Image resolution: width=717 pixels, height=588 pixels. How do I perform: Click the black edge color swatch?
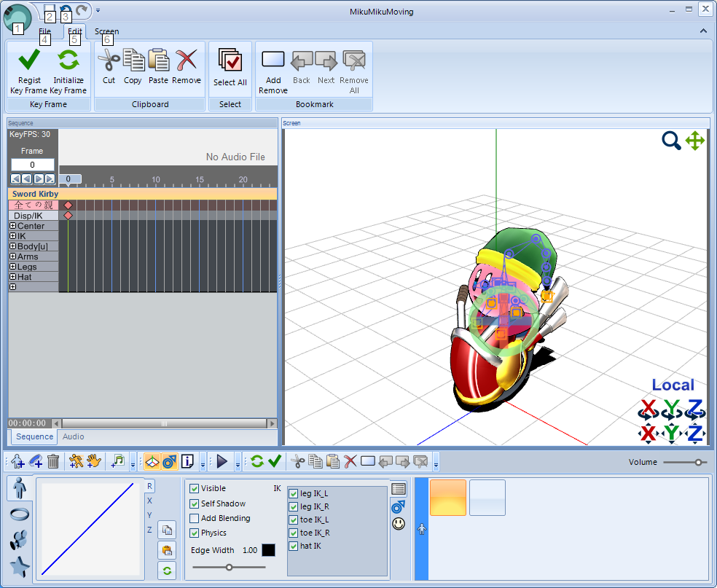(x=268, y=550)
